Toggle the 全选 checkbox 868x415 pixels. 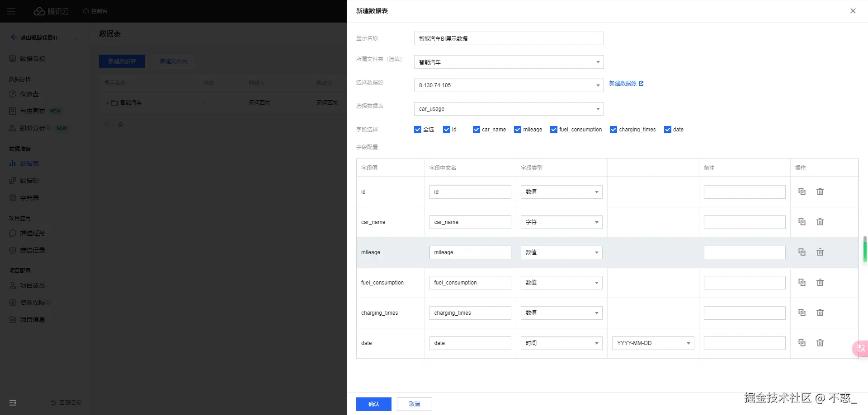417,130
